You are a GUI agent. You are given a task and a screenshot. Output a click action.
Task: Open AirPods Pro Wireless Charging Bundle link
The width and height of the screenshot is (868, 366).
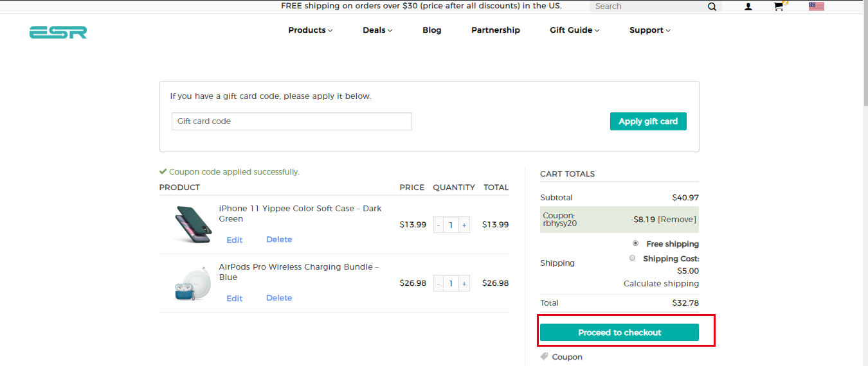pyautogui.click(x=299, y=272)
